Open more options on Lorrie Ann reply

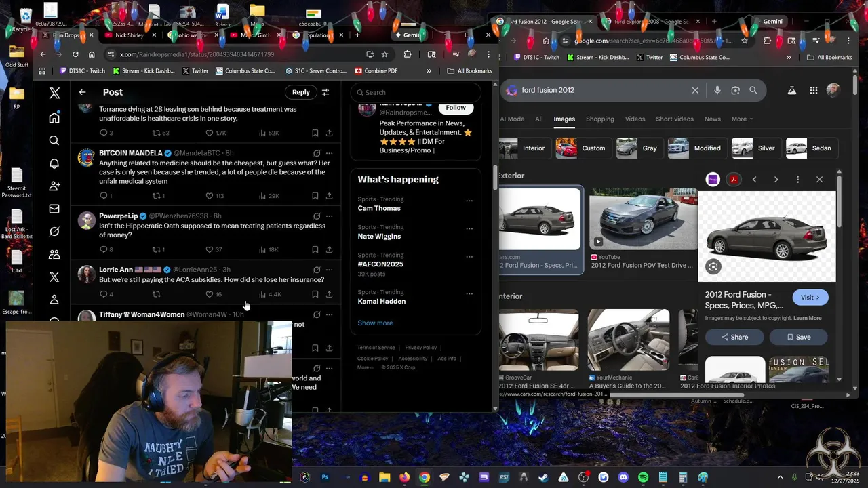click(x=329, y=270)
